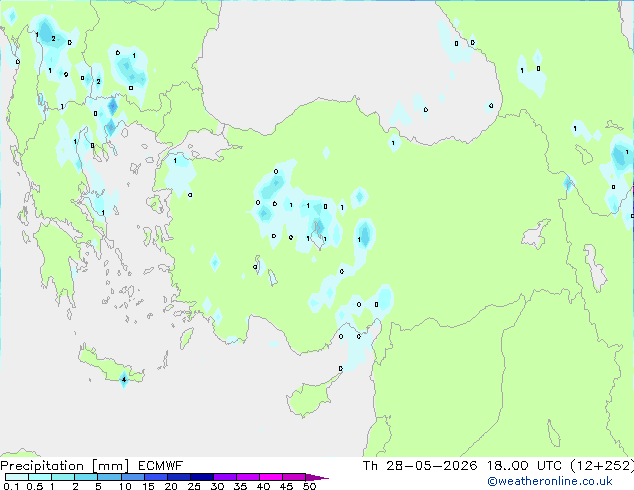Click the '18..00 UTC' time text
The width and height of the screenshot is (634, 490).
point(524,466)
